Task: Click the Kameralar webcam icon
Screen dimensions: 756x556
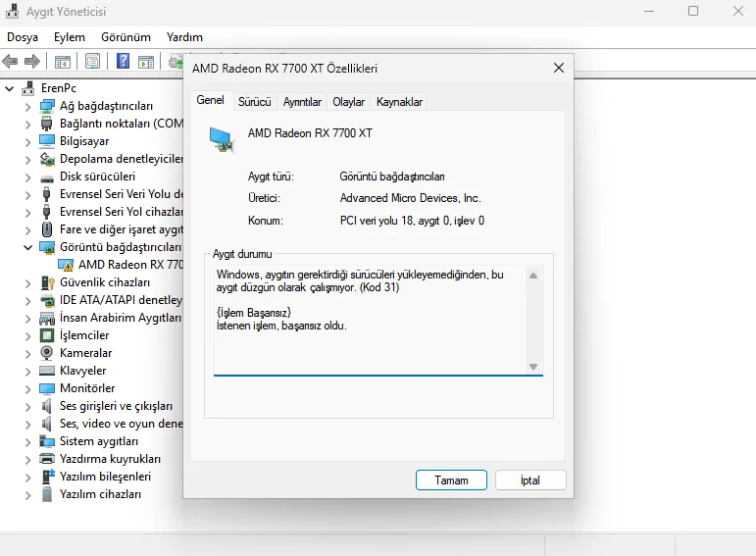Action: point(47,353)
